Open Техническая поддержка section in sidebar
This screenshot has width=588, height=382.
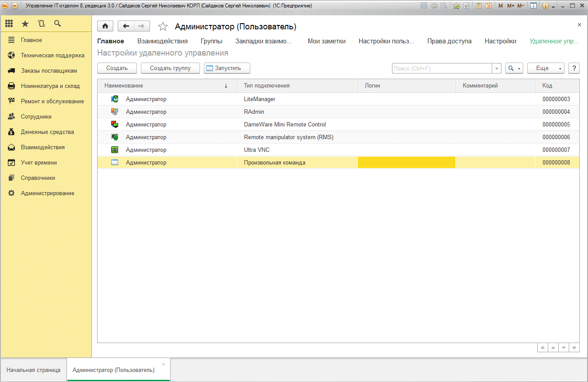(52, 56)
